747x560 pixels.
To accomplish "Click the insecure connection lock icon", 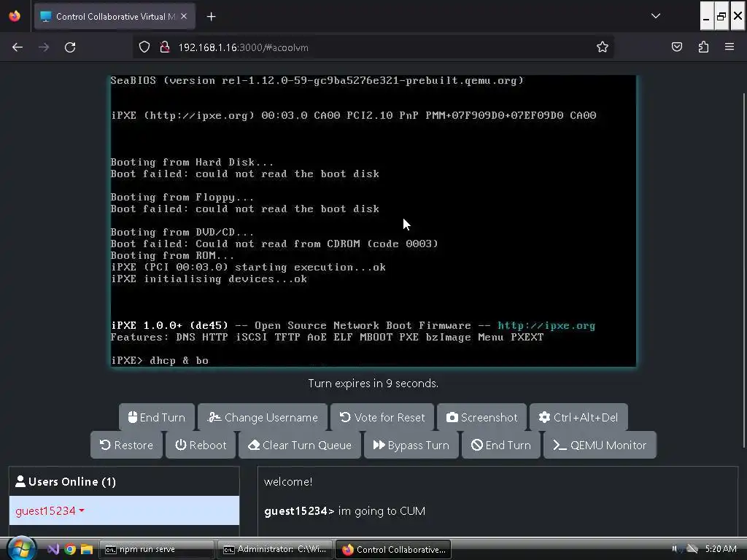I will click(x=165, y=47).
